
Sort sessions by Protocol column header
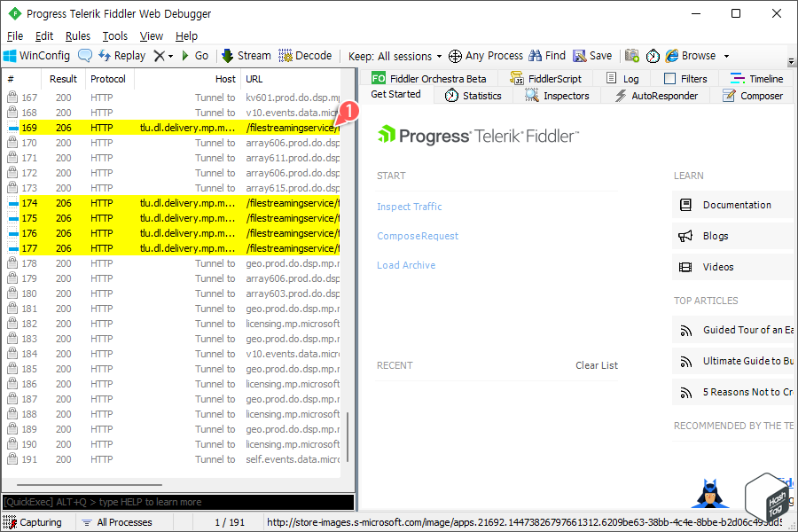tap(108, 79)
